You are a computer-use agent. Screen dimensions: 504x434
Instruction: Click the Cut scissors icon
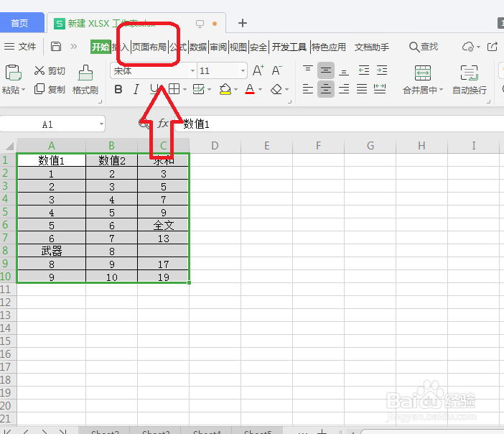pos(39,70)
